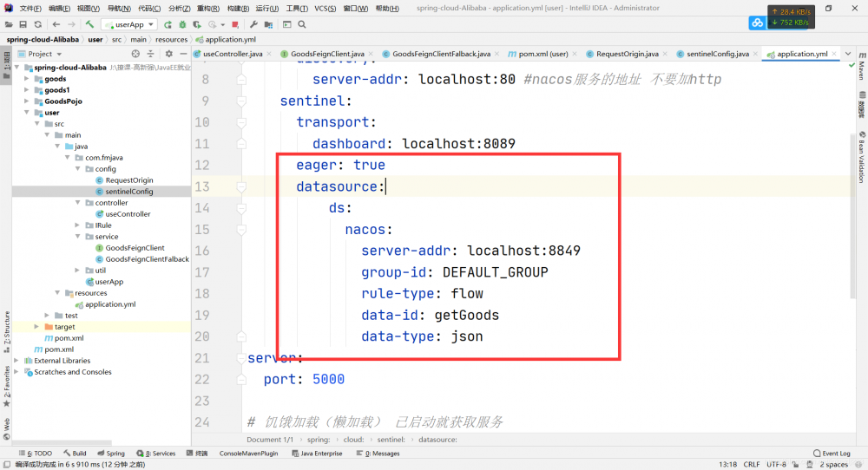The image size is (868, 470).
Task: Collapse the user module
Action: pyautogui.click(x=27, y=112)
